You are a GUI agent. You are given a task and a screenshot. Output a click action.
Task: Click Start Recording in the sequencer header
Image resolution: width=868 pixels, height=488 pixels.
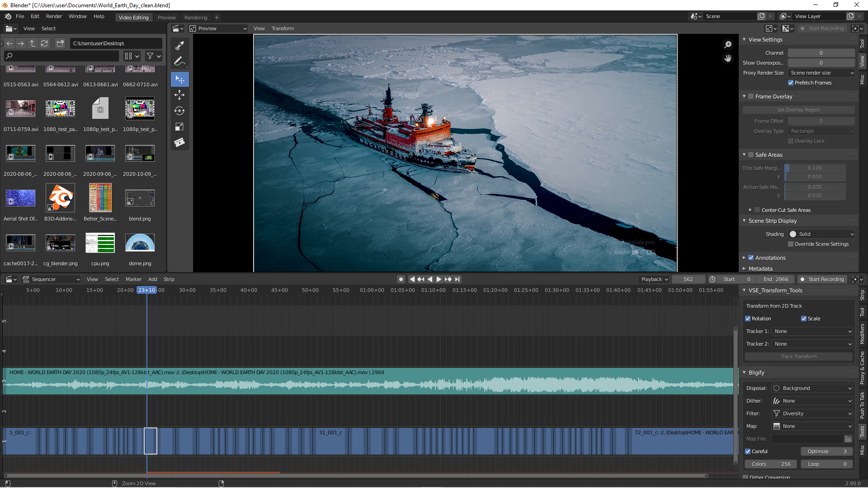[x=822, y=279]
